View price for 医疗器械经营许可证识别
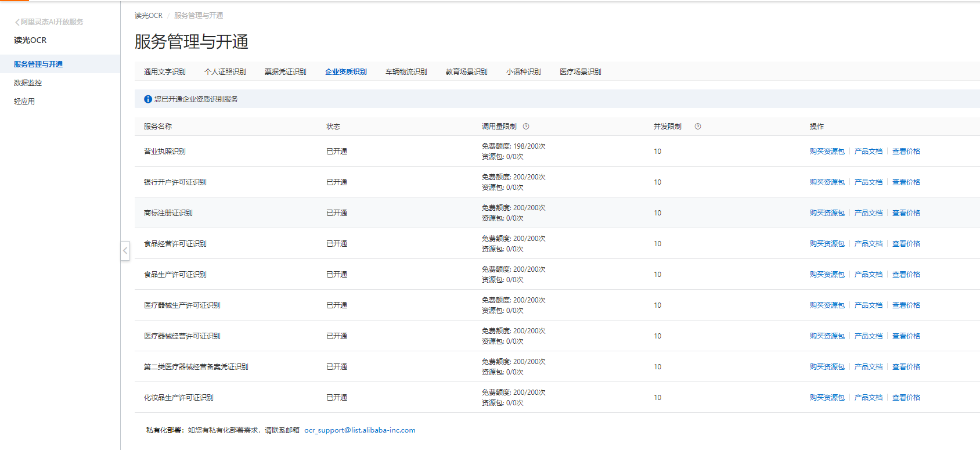The width and height of the screenshot is (980, 450). (906, 336)
